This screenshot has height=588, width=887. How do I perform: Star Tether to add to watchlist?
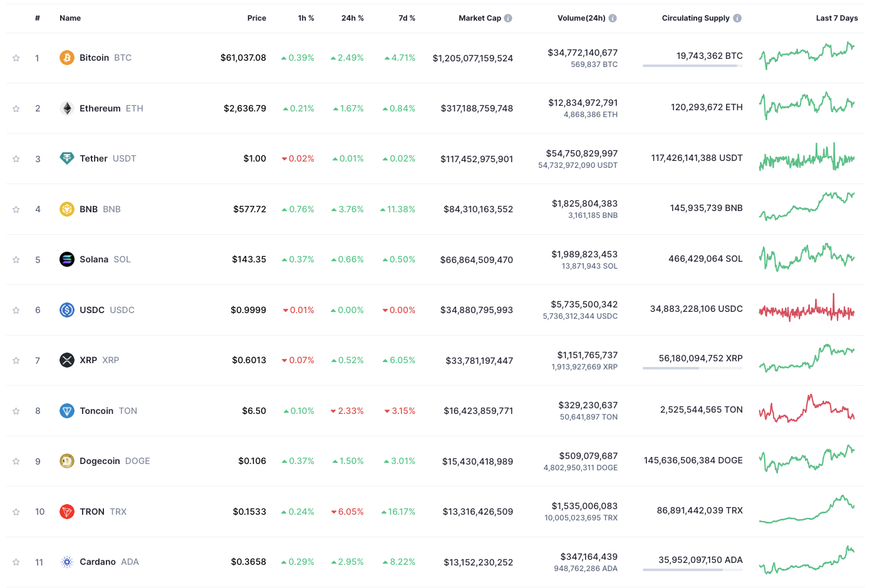tap(16, 159)
